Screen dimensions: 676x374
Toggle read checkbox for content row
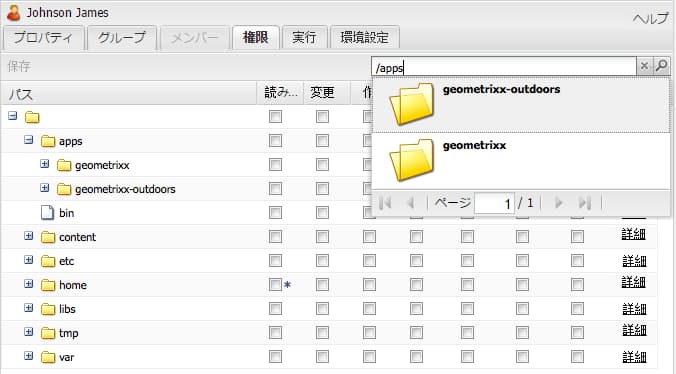coord(275,237)
